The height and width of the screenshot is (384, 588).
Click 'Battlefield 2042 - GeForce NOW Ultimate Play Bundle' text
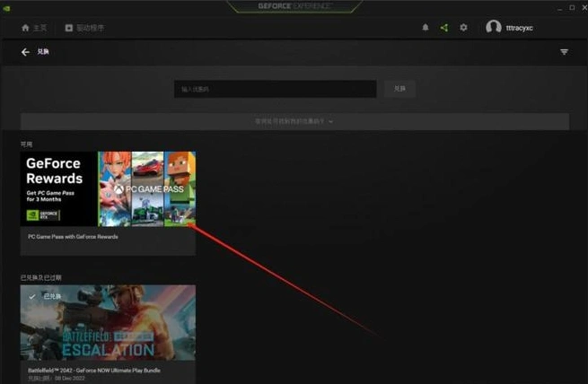94,371
